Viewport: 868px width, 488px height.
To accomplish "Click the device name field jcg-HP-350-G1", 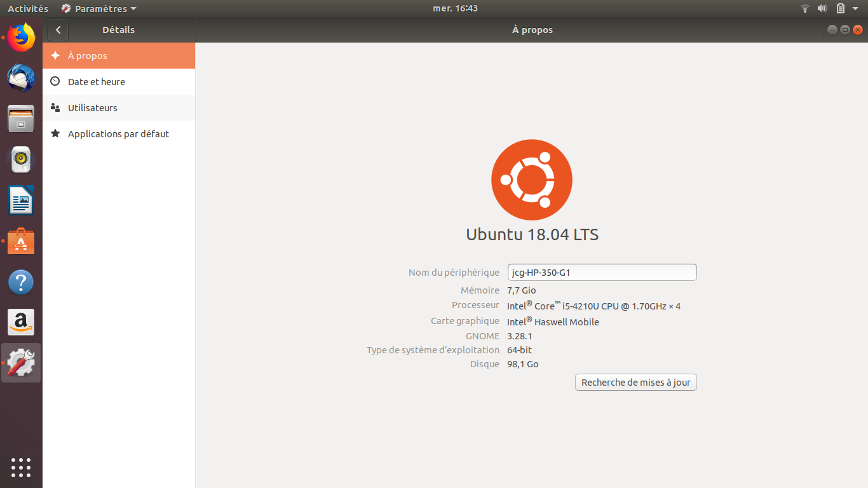I will [602, 273].
